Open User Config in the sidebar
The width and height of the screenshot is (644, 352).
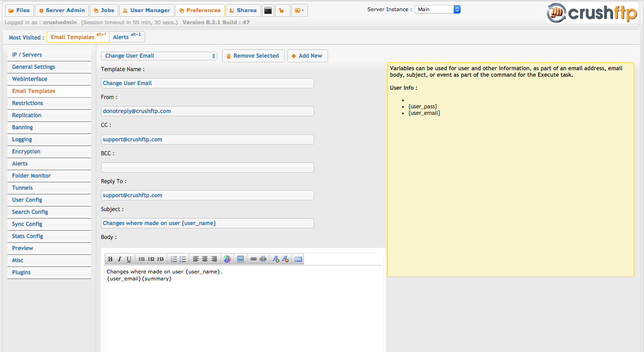pos(49,200)
